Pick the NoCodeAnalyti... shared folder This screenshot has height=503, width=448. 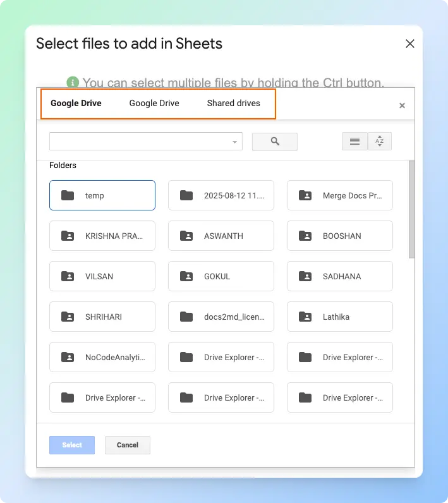[102, 357]
